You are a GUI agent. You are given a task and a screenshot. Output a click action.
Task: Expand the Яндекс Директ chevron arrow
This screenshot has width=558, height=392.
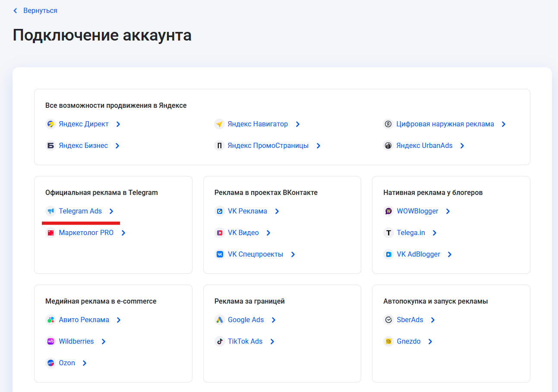point(118,124)
